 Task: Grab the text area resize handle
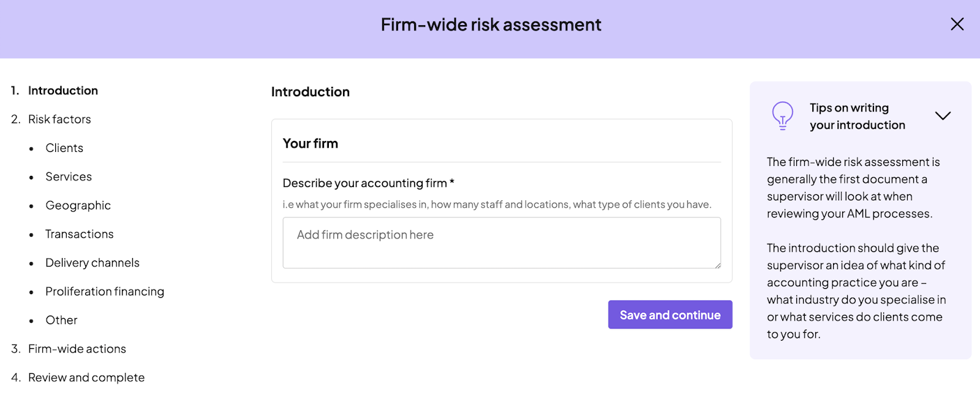717,265
